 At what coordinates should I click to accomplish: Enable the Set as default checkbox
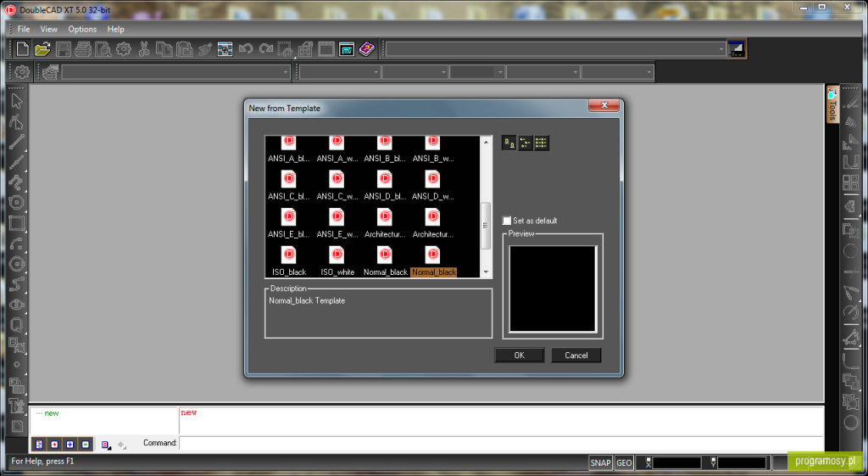point(507,221)
